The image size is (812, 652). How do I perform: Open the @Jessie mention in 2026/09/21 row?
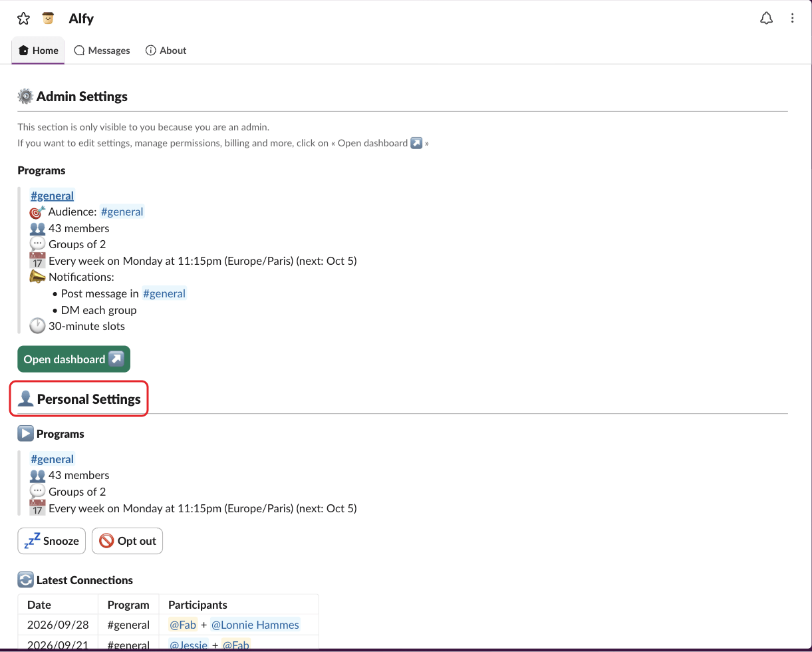[x=188, y=645]
